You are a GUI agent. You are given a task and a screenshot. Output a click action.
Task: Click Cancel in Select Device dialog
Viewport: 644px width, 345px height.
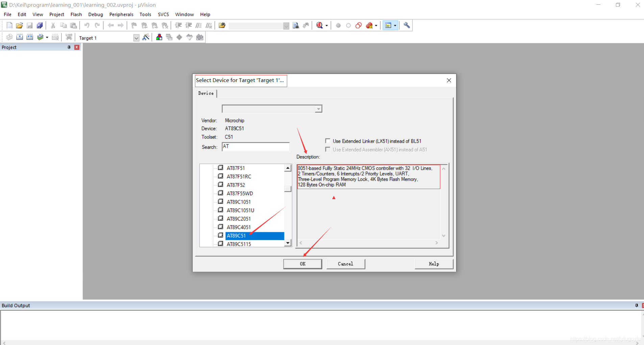coord(346,264)
